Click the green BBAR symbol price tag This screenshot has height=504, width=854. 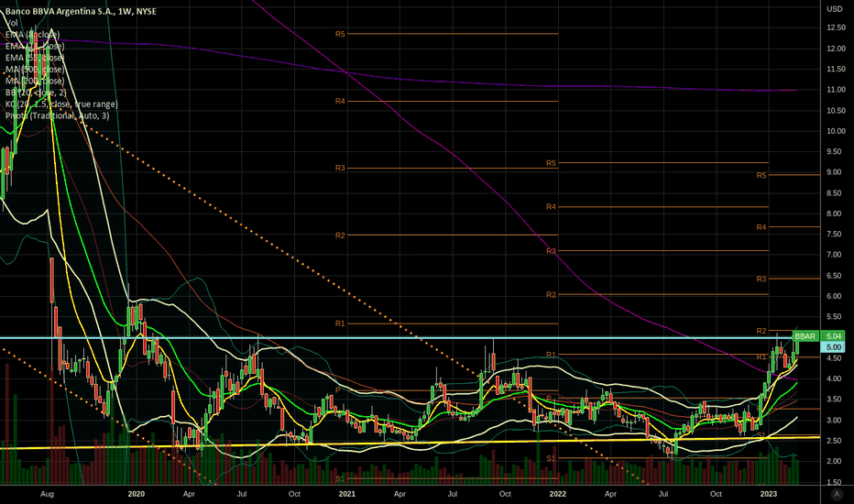805,336
